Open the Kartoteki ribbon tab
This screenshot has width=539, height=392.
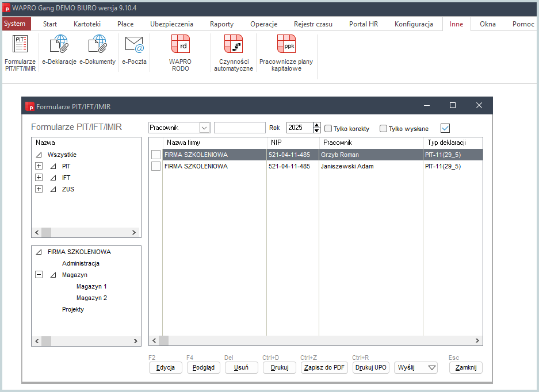click(87, 24)
